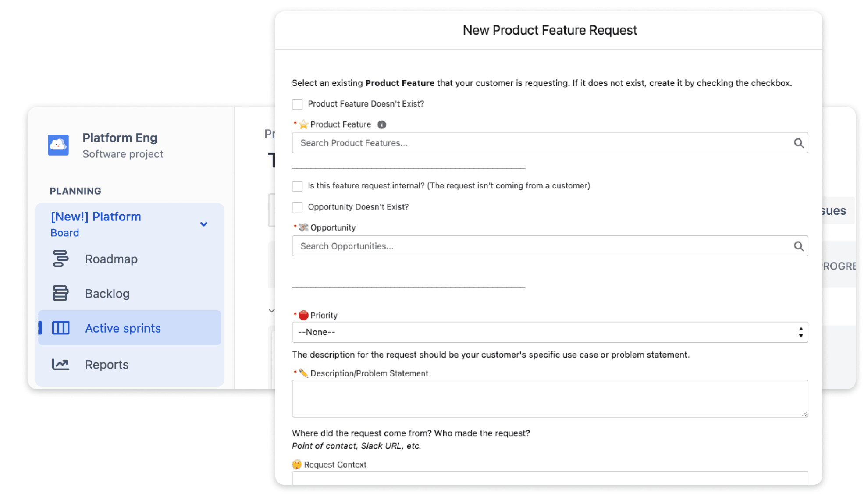
Task: Open the Priority dropdown showing --None--
Action: coord(550,332)
